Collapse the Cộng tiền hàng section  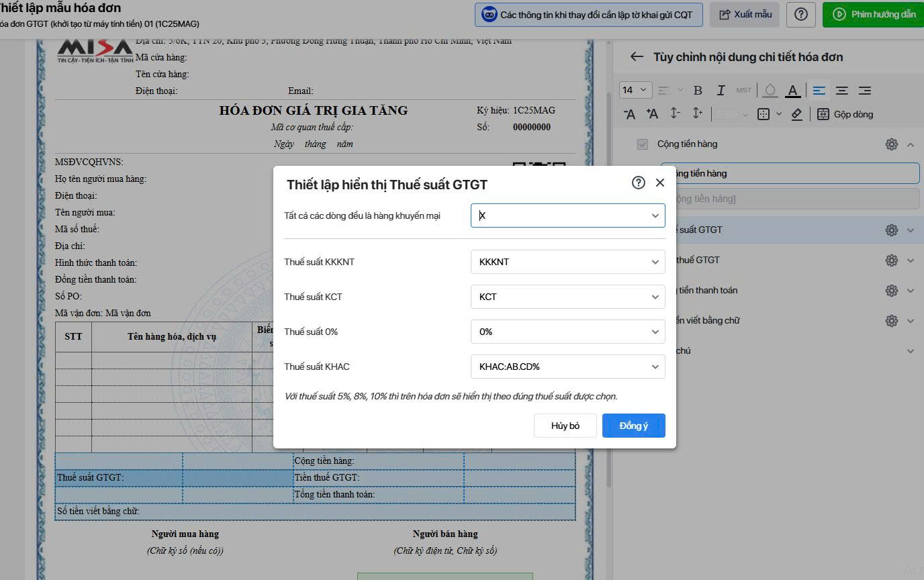point(911,144)
